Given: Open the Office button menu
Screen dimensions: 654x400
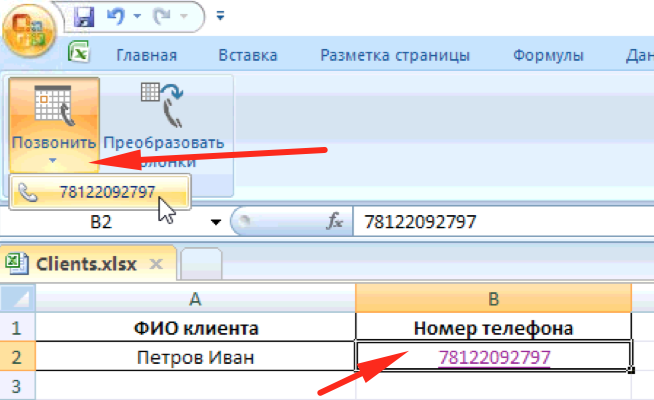Looking at the screenshot, I should click(x=28, y=32).
